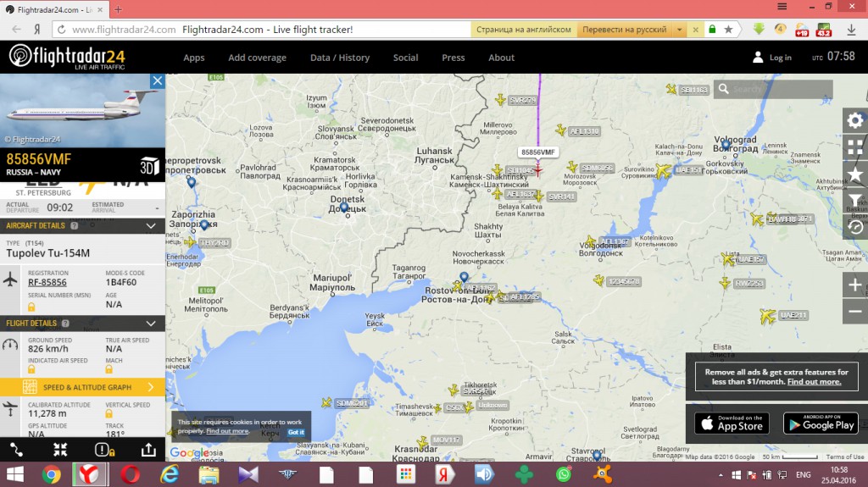Screen dimensions: 868x487
Task: Toggle the multi-view grid icon
Action: (x=855, y=147)
